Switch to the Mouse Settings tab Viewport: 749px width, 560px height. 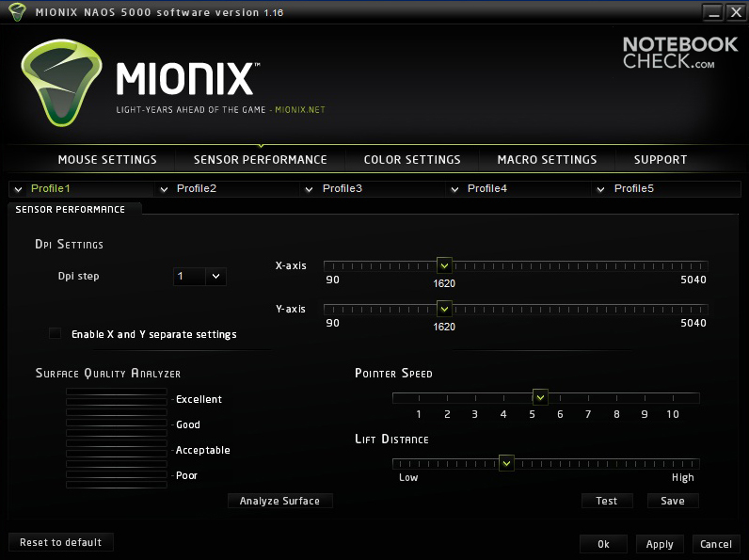point(107,160)
